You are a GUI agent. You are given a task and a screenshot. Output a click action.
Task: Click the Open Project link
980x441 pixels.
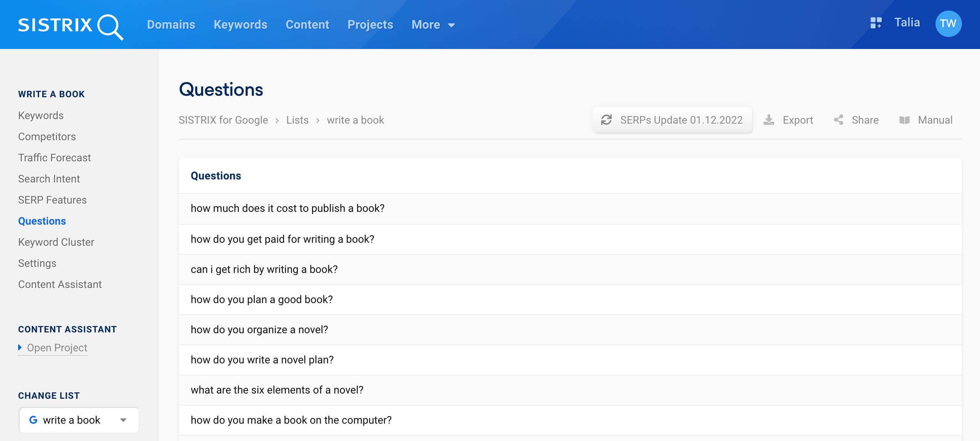(x=57, y=348)
